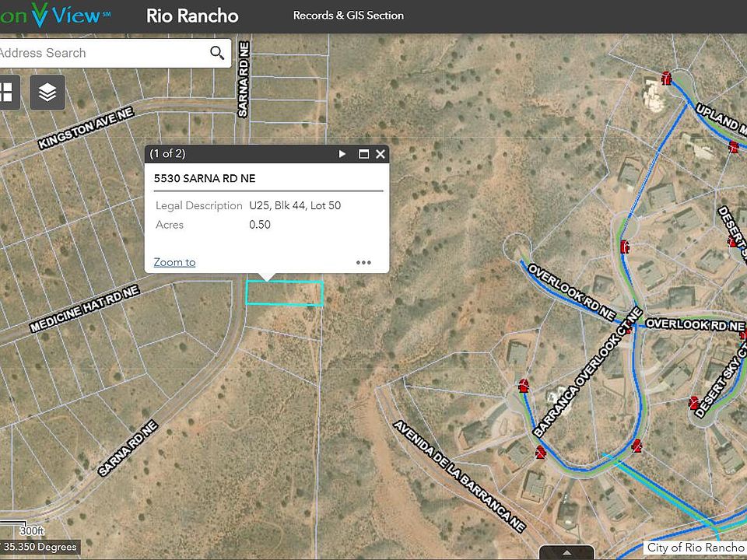
Task: Click the Rio Rancho app title
Action: point(192,16)
